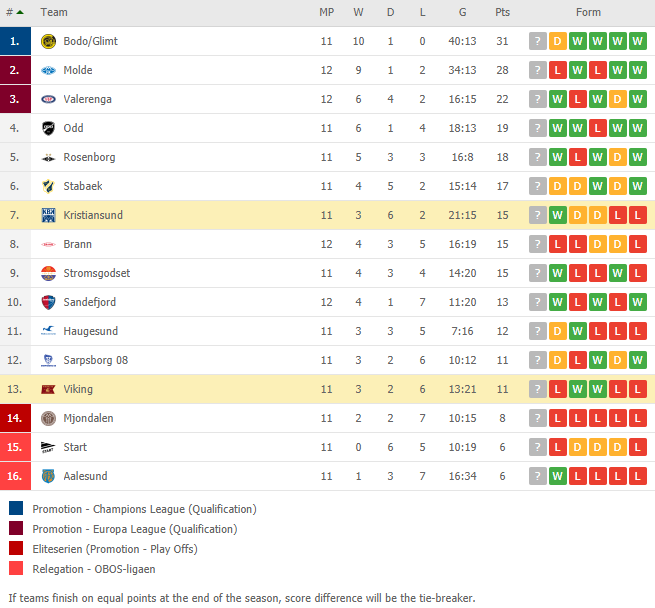The image size is (655, 608).
Task: Open the Rosenborg team link
Action: pyautogui.click(x=89, y=157)
